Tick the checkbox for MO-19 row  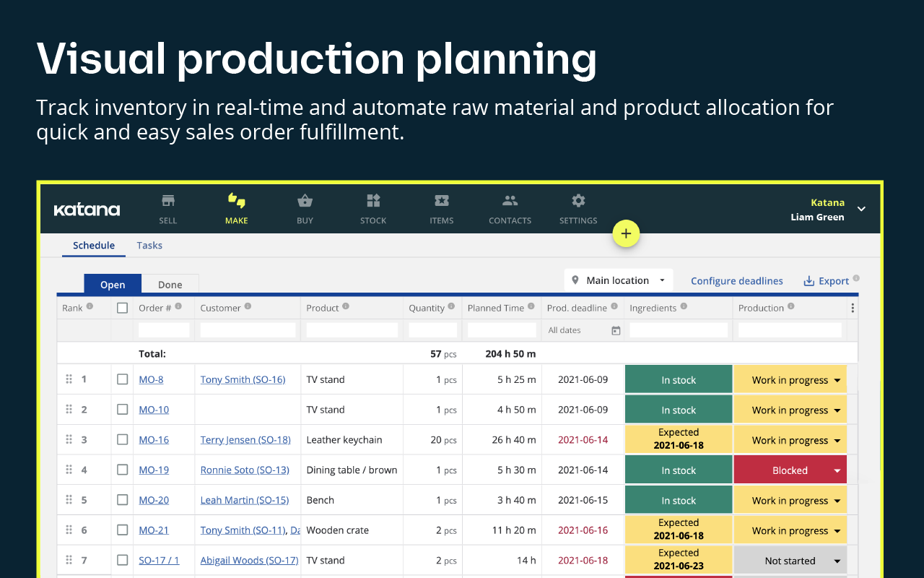pos(123,470)
